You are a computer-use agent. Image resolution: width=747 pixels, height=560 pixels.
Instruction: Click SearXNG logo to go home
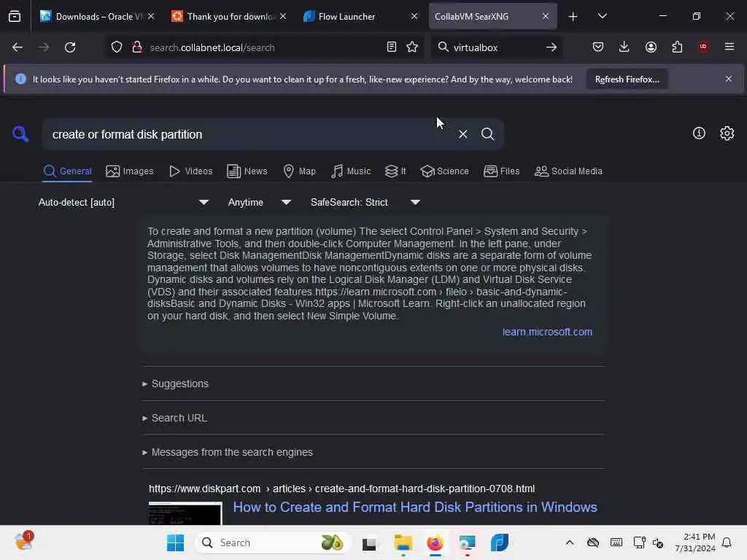pos(20,134)
